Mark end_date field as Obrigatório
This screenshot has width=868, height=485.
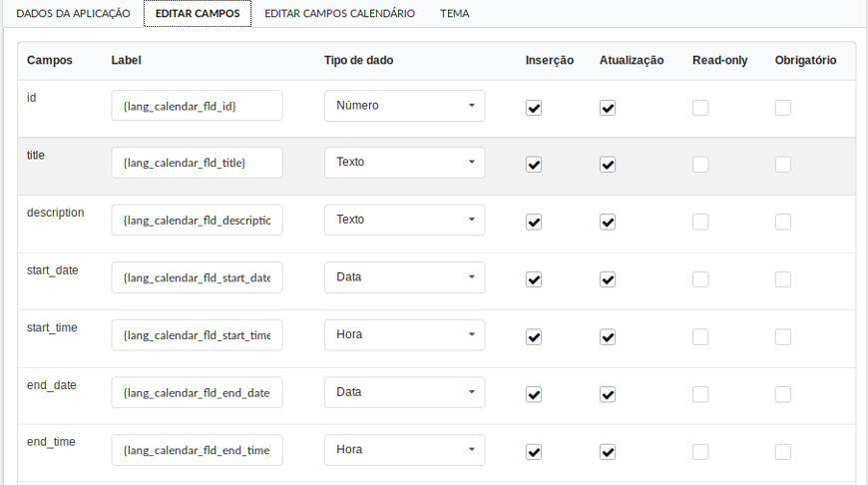783,395
